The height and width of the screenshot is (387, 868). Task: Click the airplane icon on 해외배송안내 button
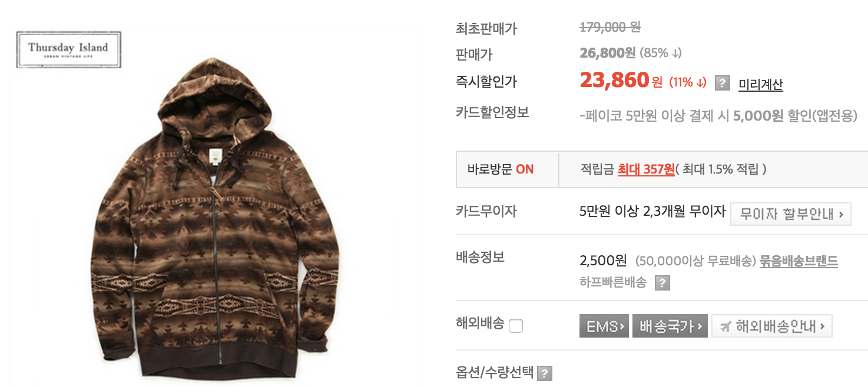tap(725, 326)
